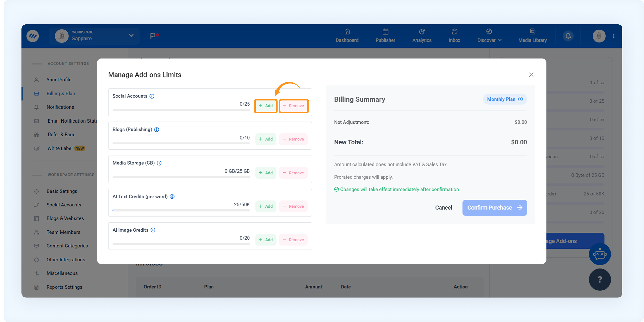Click the New Total amount $0.00
Image resolution: width=644 pixels, height=322 pixels.
click(x=519, y=142)
